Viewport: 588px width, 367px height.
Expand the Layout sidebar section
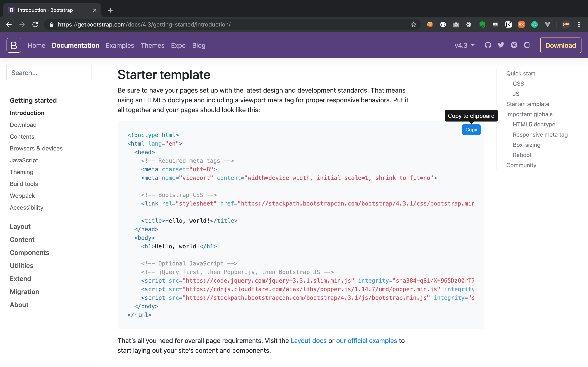coord(20,227)
